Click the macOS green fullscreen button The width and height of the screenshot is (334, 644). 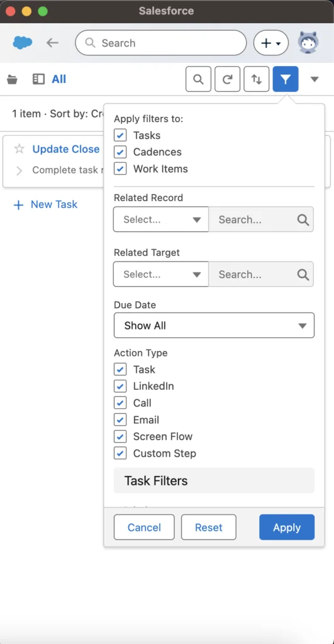[43, 11]
